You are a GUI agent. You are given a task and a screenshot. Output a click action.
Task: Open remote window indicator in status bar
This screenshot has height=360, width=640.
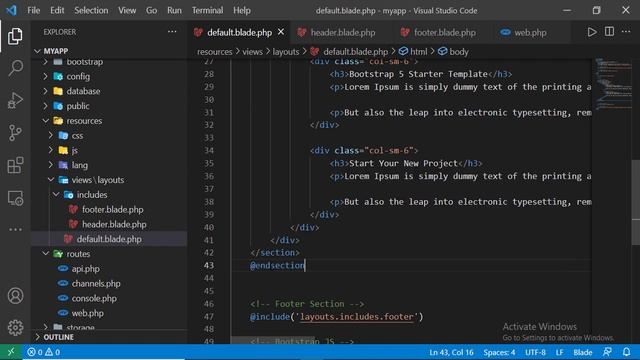click(11, 352)
